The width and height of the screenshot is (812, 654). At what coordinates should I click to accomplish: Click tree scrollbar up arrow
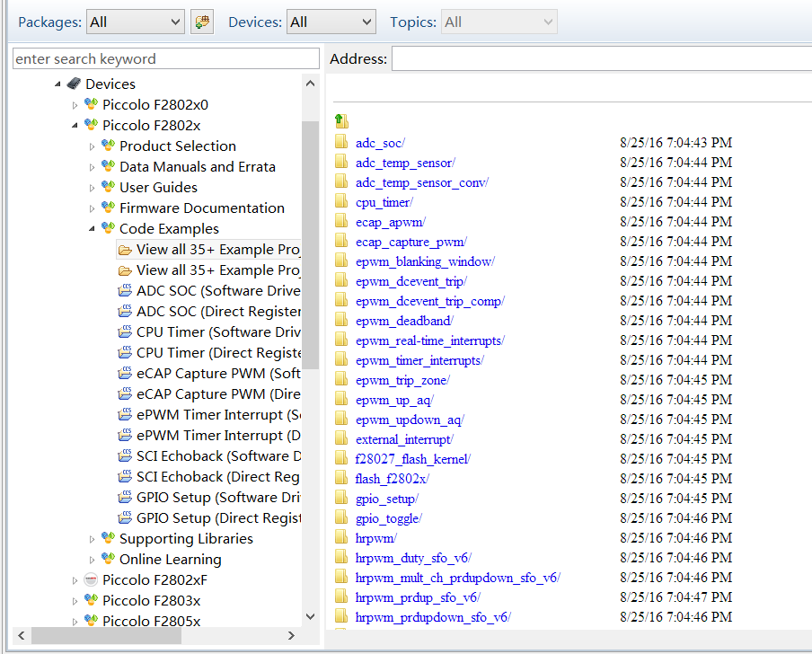point(310,84)
